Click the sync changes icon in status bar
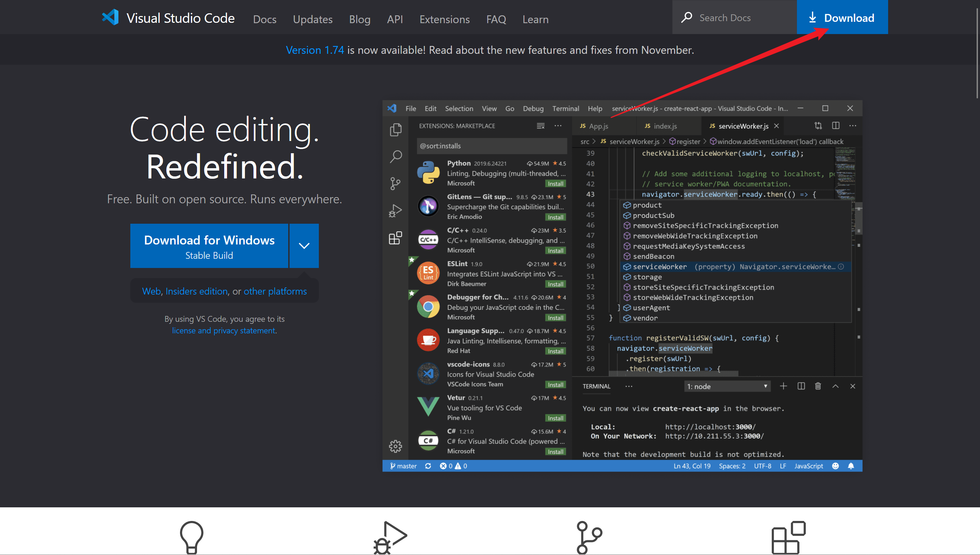The width and height of the screenshot is (980, 555). coord(428,466)
